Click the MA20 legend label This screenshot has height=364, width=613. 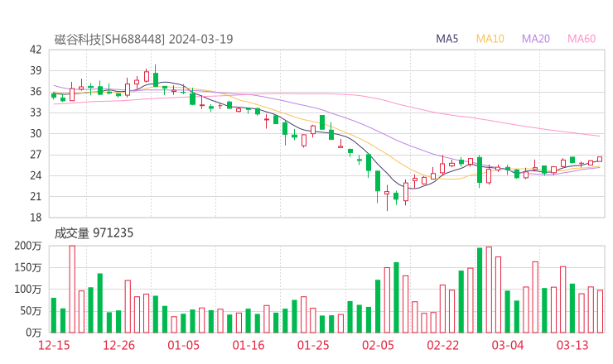click(x=536, y=39)
